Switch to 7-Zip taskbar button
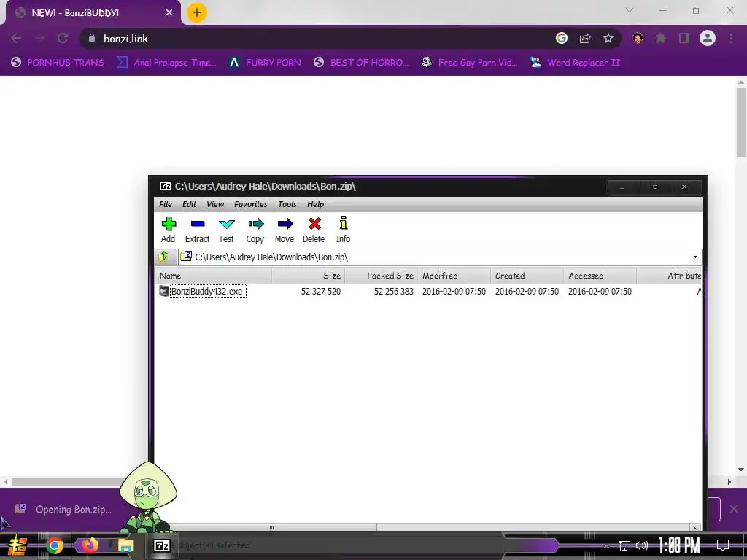 pos(162,545)
